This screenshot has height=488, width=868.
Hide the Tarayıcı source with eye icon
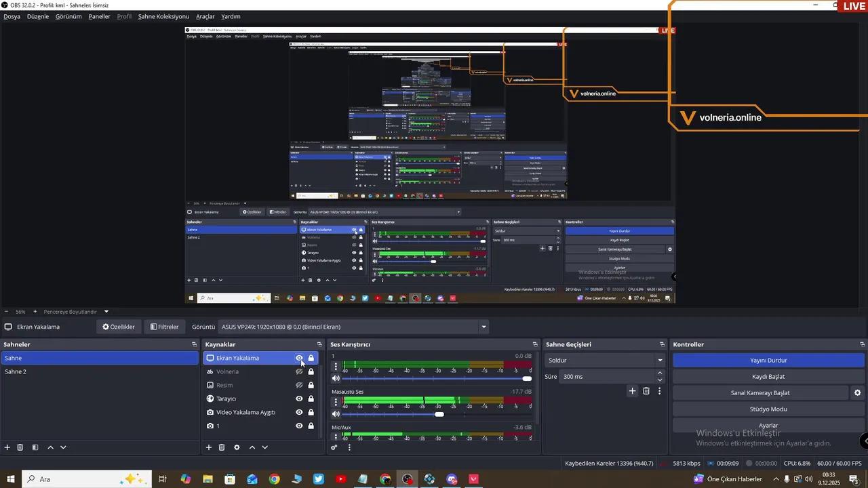tap(299, 399)
